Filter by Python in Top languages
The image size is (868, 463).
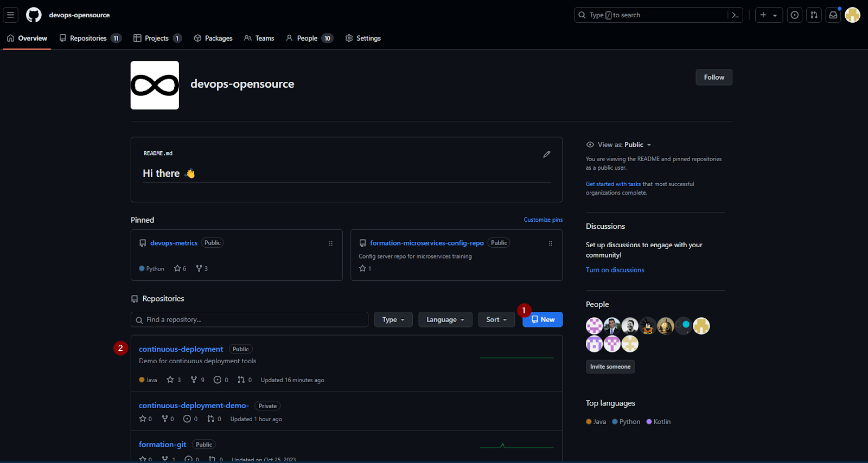point(626,422)
